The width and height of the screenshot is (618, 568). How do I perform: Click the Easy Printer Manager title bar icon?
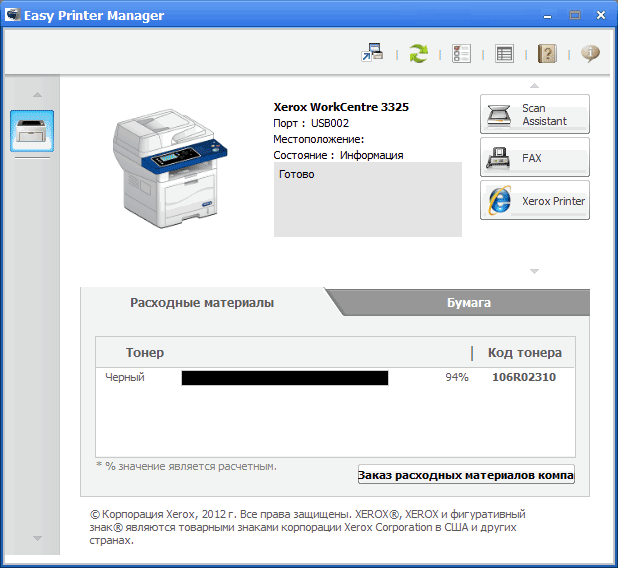pos(13,15)
